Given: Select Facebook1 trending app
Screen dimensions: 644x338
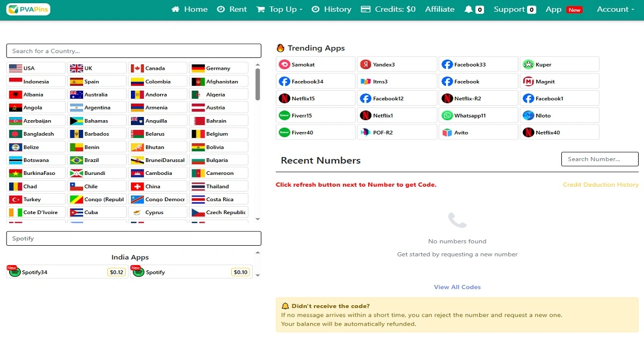Looking at the screenshot, I should click(x=559, y=99).
